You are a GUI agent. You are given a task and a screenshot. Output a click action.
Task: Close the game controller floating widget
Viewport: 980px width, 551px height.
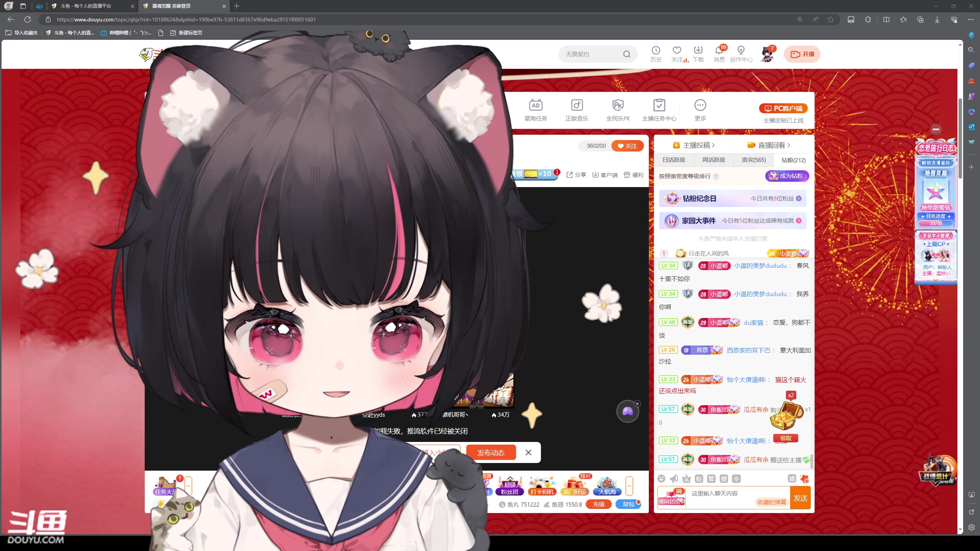tap(637, 404)
